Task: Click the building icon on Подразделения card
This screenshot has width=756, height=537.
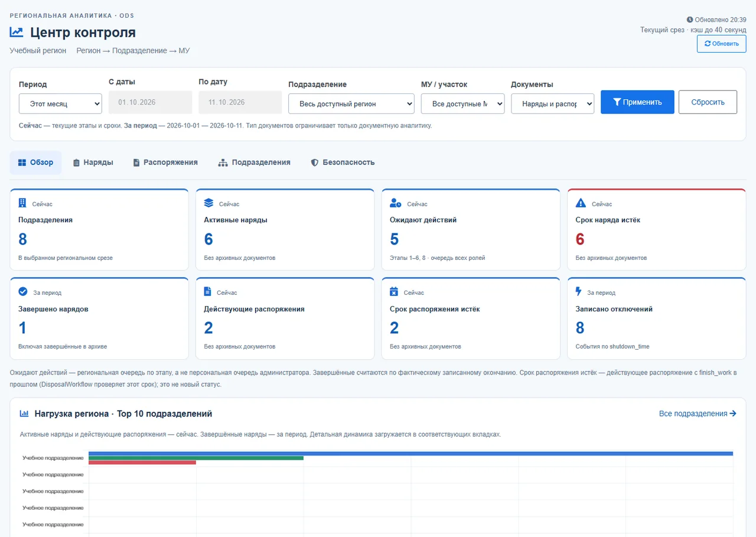Action: pos(22,203)
